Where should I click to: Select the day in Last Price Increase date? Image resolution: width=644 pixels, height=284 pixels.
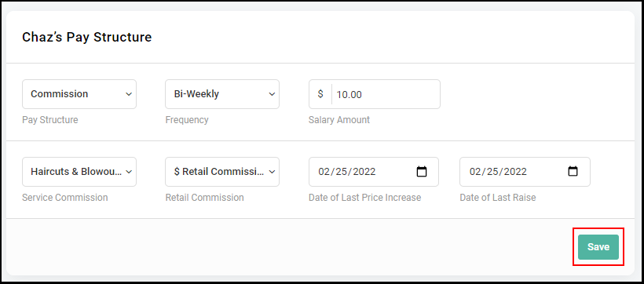(x=341, y=172)
